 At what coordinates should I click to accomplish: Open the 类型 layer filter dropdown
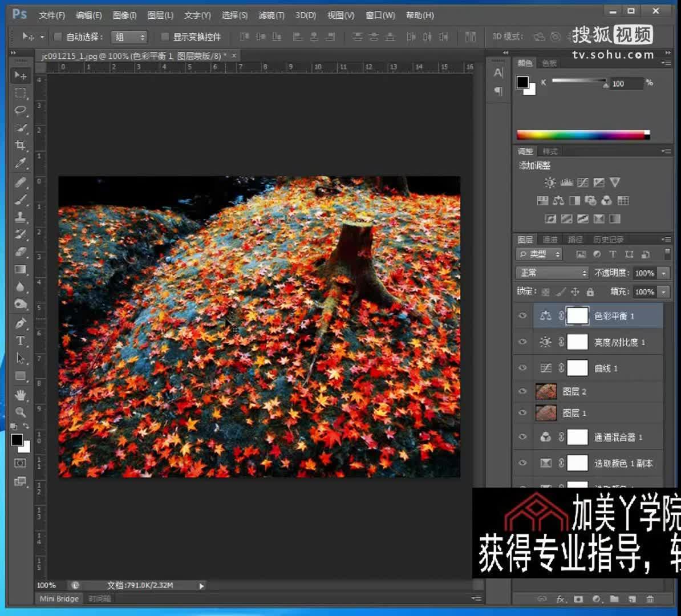(x=538, y=254)
